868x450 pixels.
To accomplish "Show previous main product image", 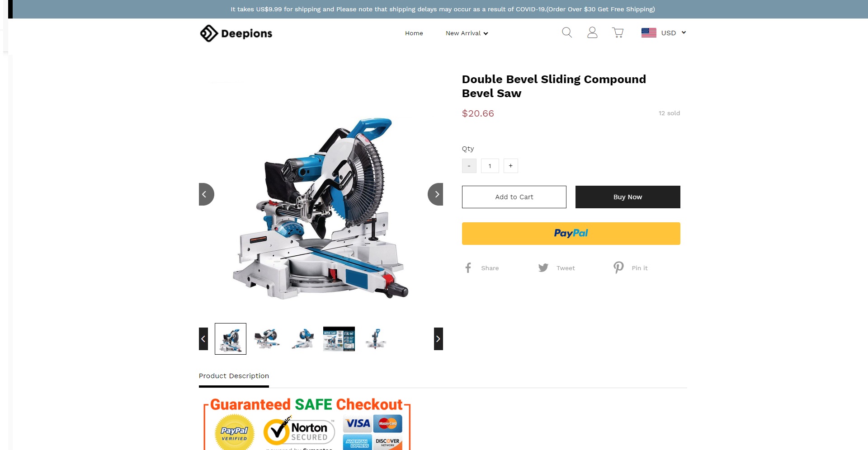I will point(206,194).
